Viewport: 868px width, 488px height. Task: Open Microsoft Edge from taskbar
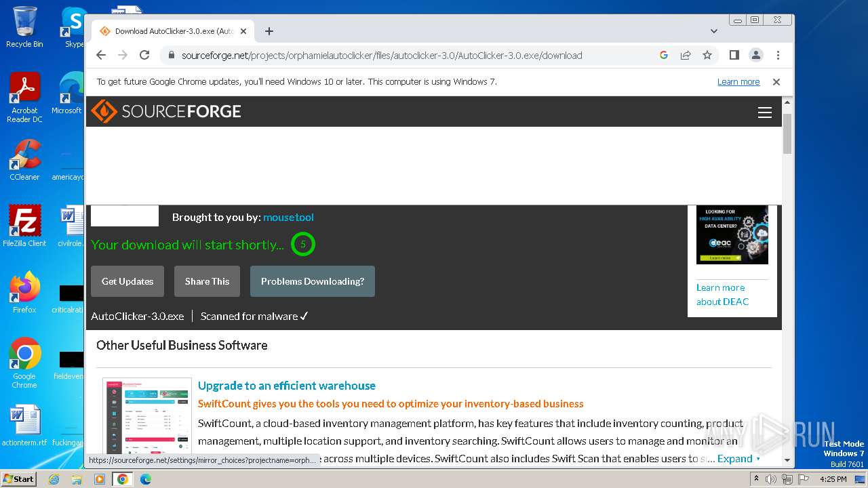tap(146, 479)
